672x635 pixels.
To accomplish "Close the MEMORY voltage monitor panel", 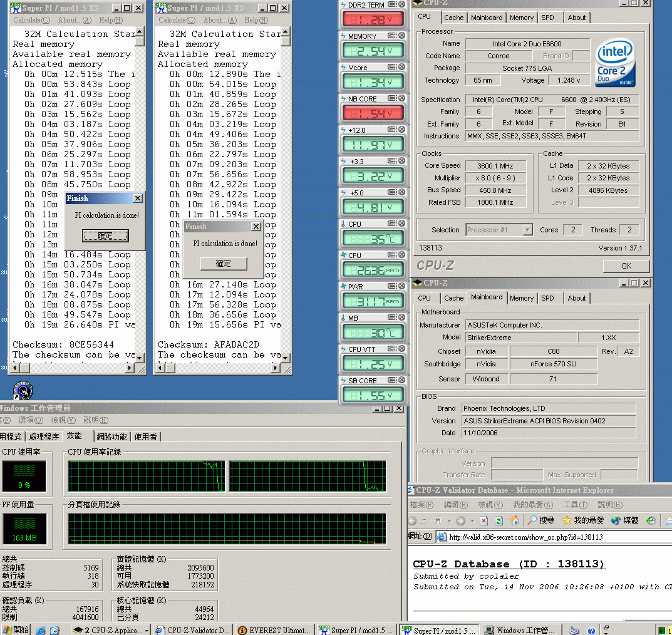I will [x=401, y=36].
